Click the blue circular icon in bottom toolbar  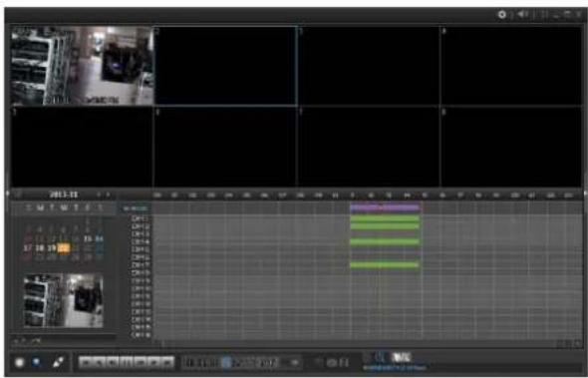click(x=36, y=362)
